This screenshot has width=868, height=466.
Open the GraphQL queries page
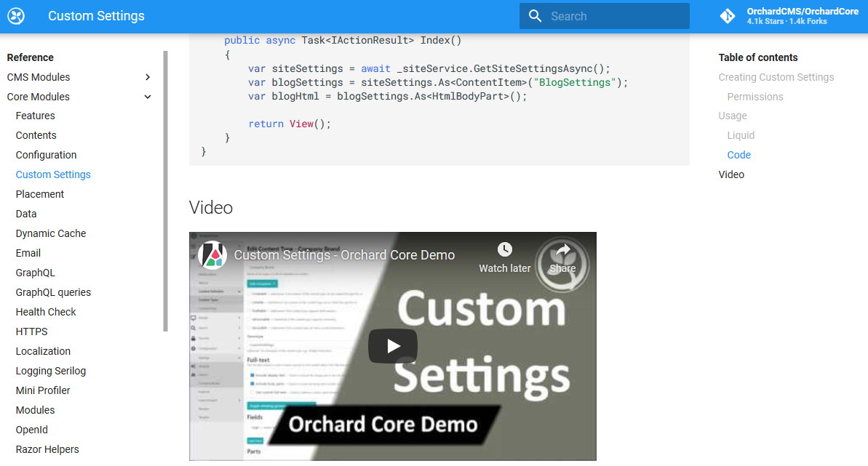click(x=53, y=292)
